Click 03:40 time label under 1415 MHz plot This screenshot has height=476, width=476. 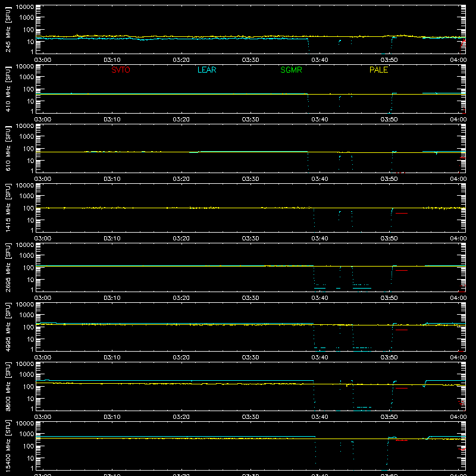point(320,239)
